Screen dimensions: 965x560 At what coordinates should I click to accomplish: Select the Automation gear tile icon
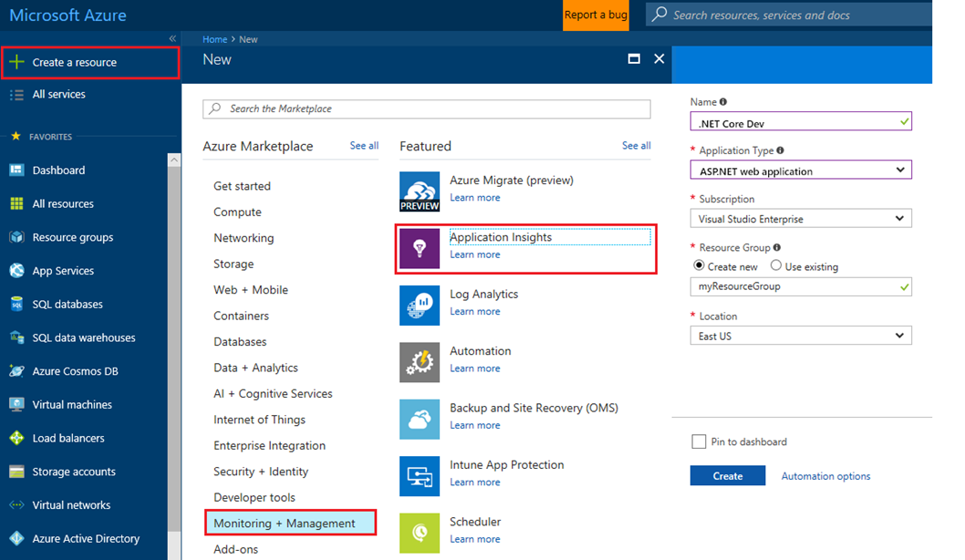tap(420, 362)
